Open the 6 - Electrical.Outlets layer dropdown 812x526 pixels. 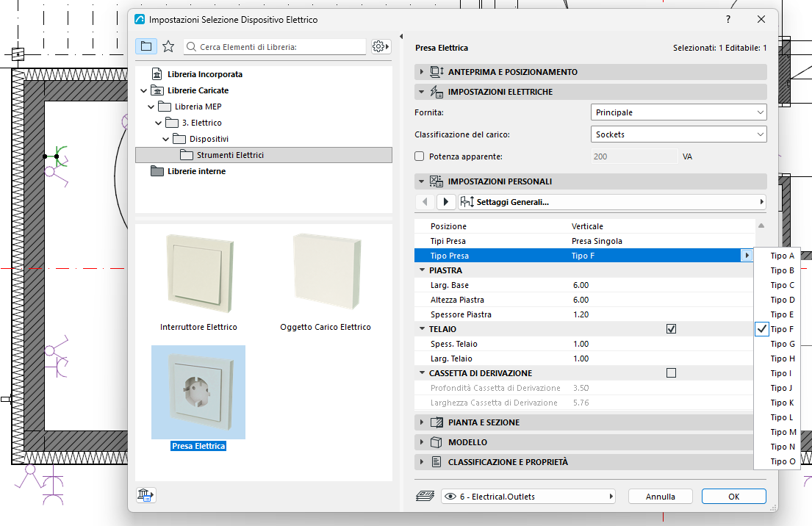(x=528, y=497)
